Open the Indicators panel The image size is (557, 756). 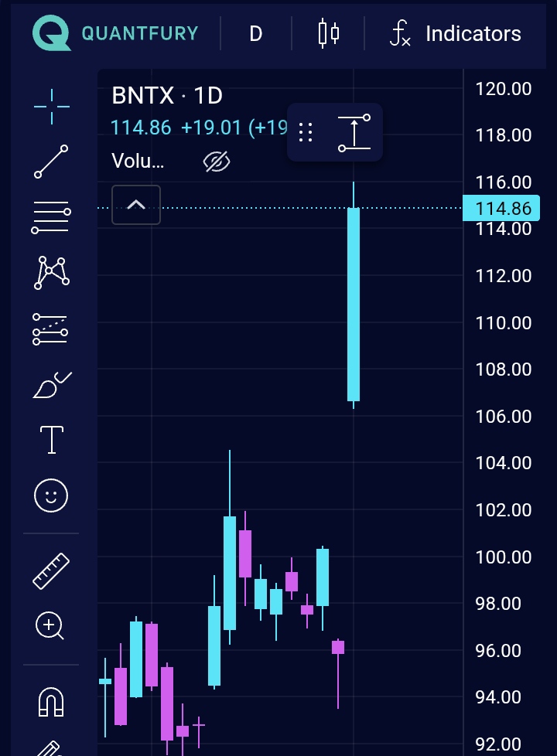(455, 34)
